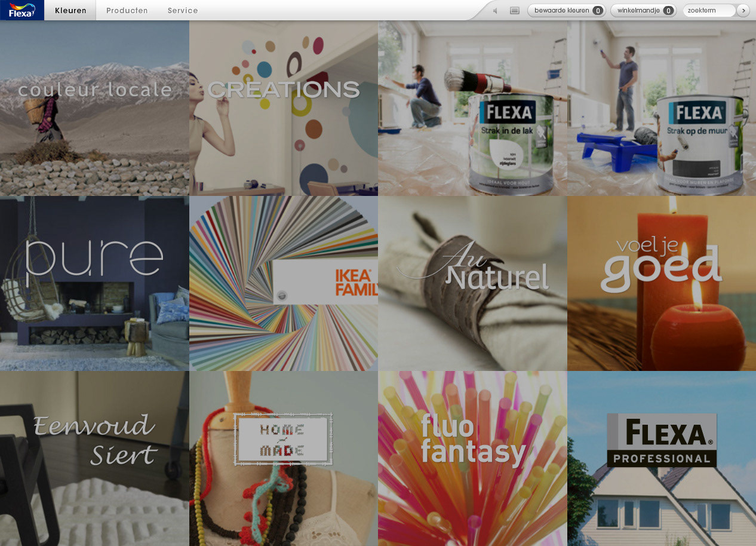
Task: Open the voel je goed tile
Action: pos(662,283)
